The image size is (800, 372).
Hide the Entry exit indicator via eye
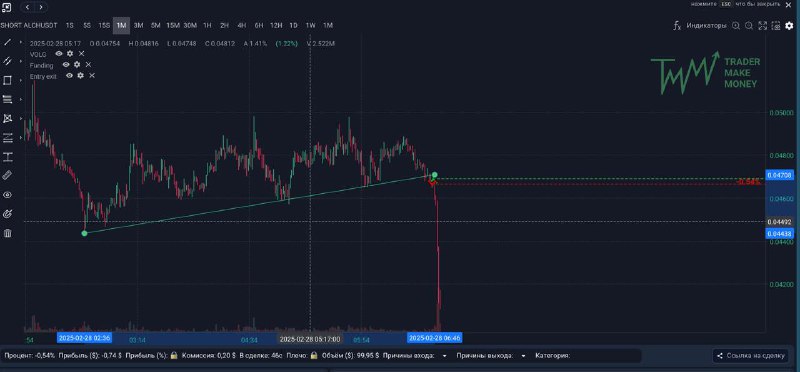[69, 76]
